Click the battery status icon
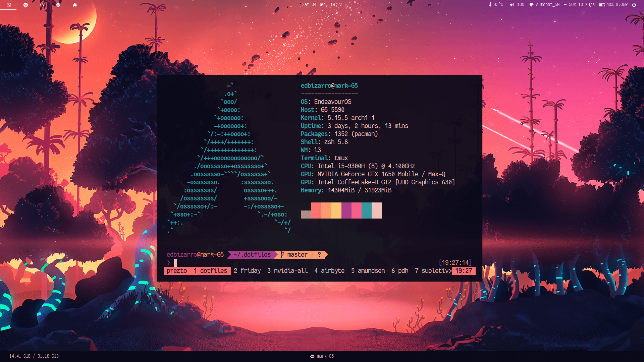The height and width of the screenshot is (362, 644). [x=602, y=5]
